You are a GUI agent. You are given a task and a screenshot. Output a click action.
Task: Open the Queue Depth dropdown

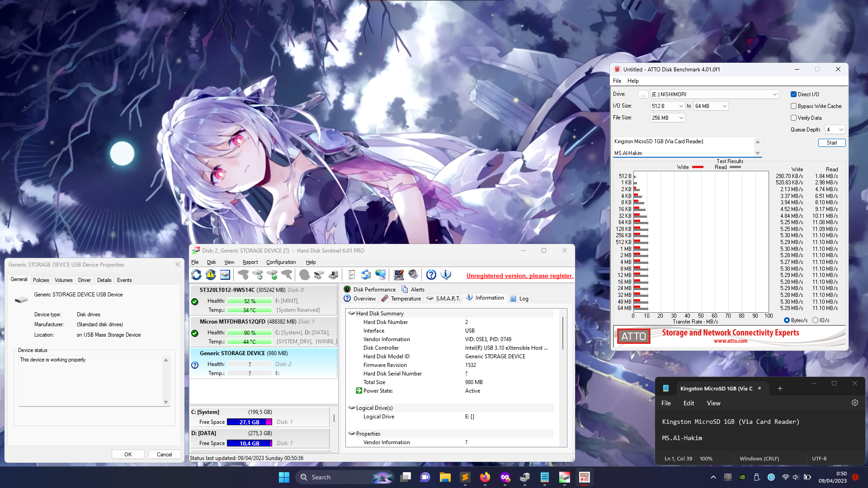[835, 130]
